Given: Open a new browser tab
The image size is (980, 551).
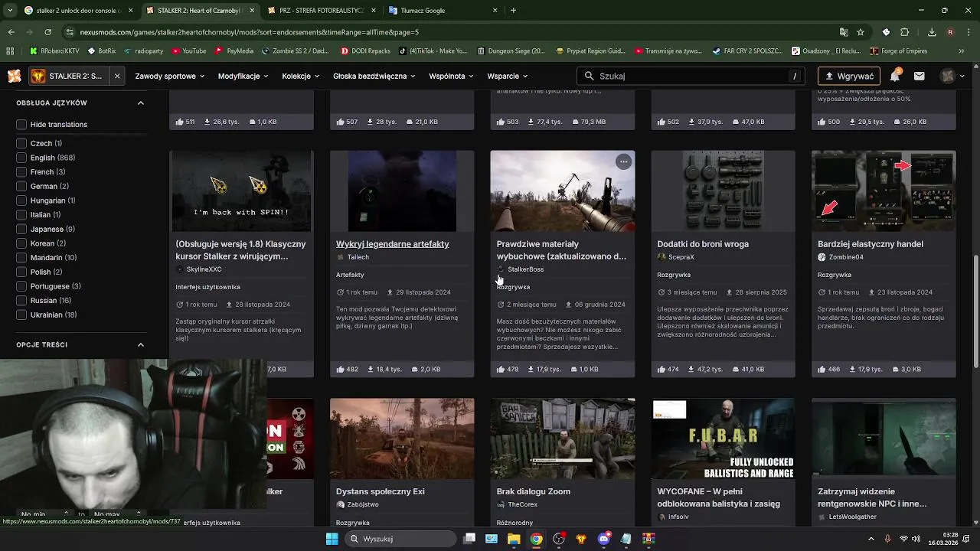Looking at the screenshot, I should point(513,11).
